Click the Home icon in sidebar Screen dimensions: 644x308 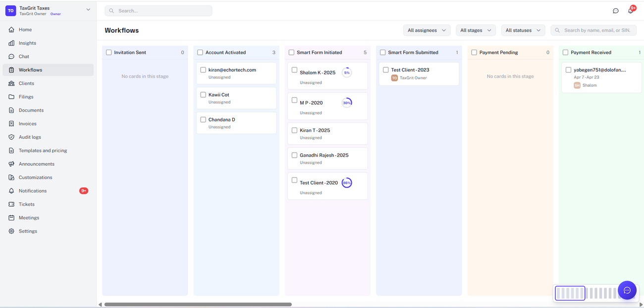11,30
